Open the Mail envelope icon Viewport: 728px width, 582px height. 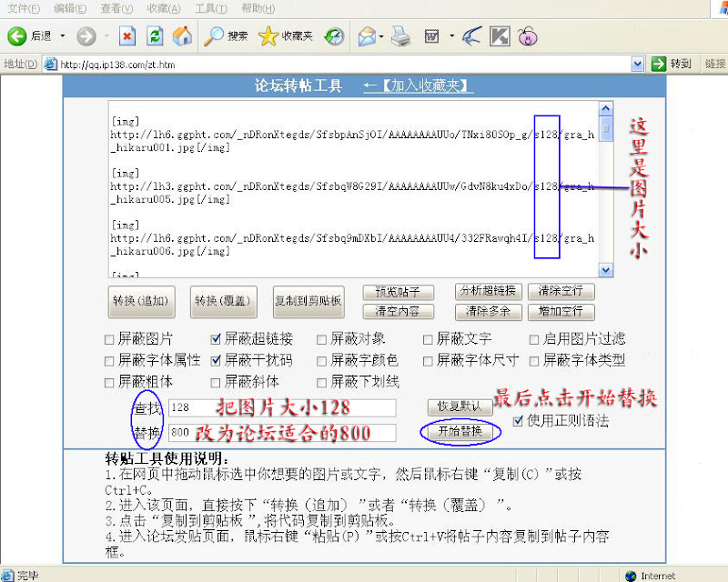367,36
